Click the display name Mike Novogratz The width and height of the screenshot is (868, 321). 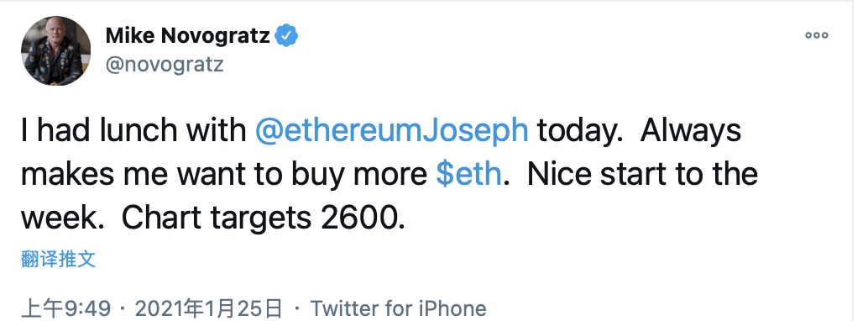(x=188, y=36)
